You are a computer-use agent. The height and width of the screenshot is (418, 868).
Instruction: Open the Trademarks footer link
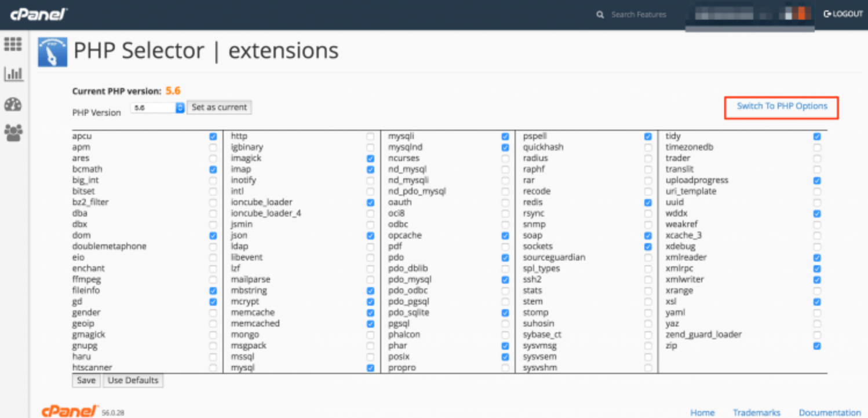(x=756, y=413)
